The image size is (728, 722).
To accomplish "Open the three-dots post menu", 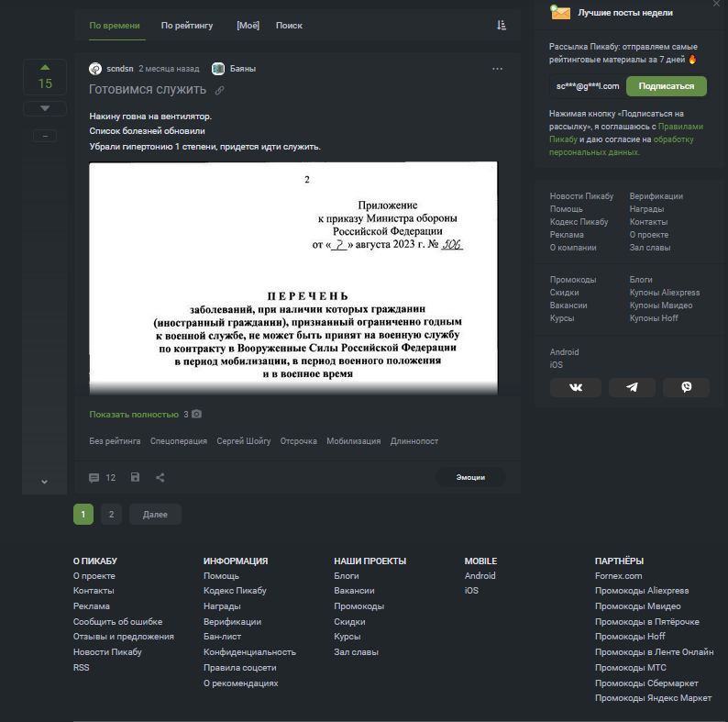I will [497, 69].
